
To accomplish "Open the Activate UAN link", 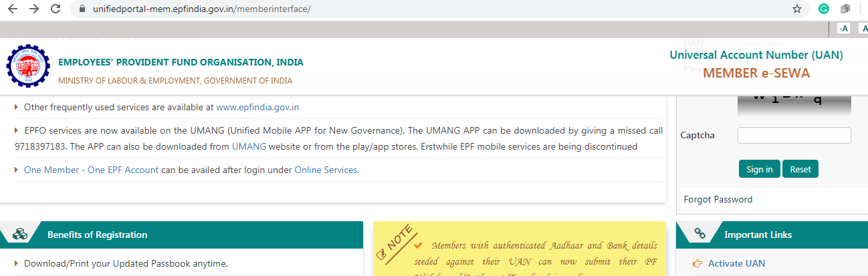I will point(736,263).
